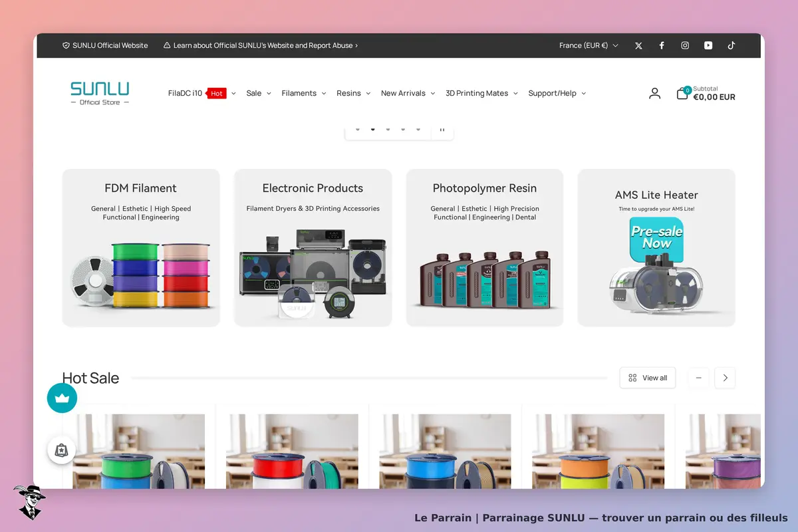Click the shield icon beside SUNLU Official Website
The height and width of the screenshot is (532, 798).
tap(66, 46)
